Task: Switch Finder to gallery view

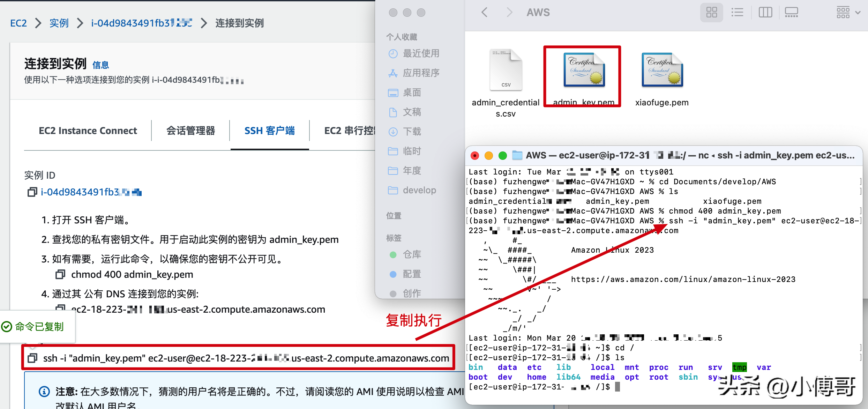Action: 791,13
